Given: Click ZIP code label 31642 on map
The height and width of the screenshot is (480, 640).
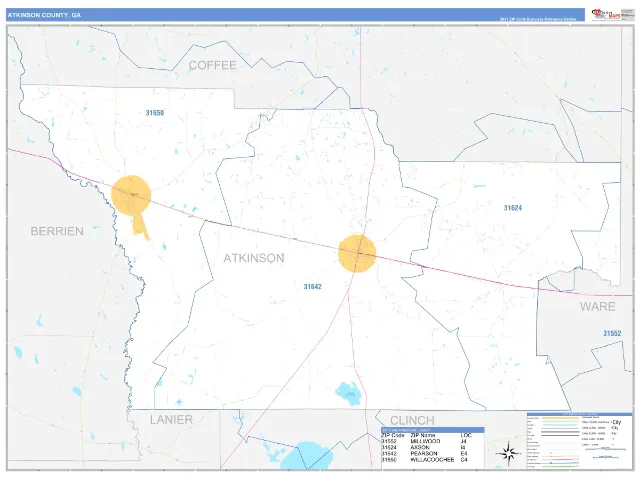Looking at the screenshot, I should tap(313, 287).
